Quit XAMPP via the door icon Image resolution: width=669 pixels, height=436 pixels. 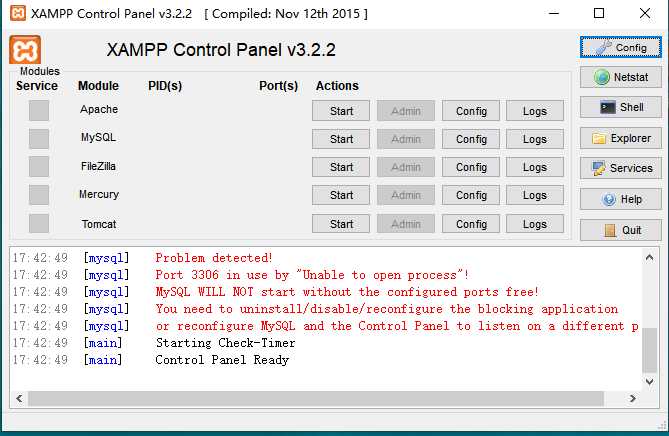(x=620, y=230)
